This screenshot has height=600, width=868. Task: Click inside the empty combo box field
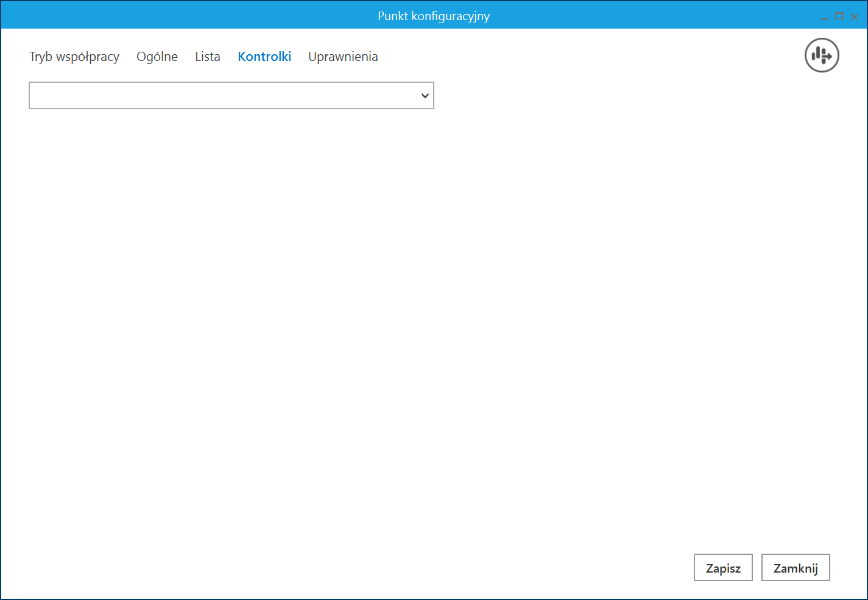coord(219,96)
